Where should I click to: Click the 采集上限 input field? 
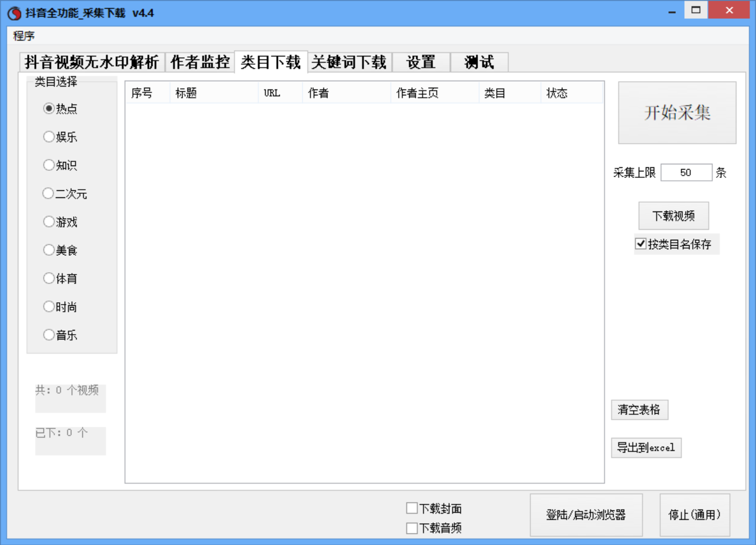(686, 173)
